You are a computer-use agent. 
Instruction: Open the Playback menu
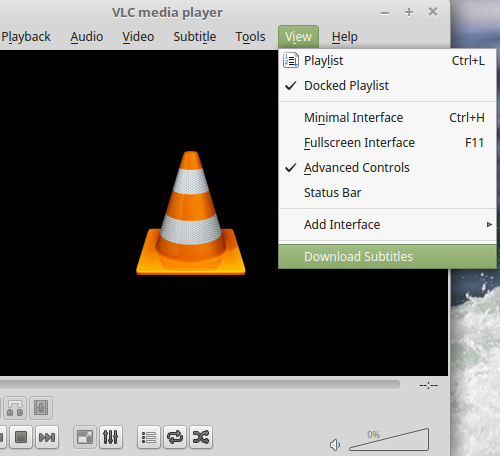tap(26, 37)
